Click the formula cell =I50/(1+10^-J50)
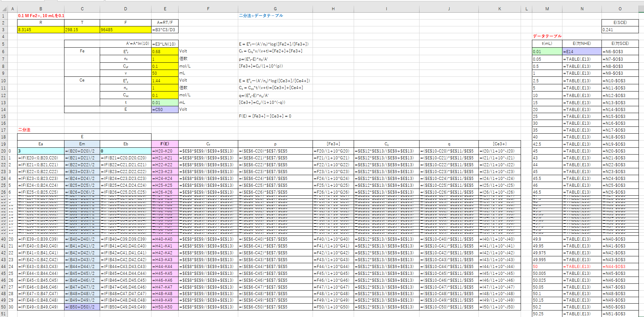The width and height of the screenshot is (644, 317). 500,307
